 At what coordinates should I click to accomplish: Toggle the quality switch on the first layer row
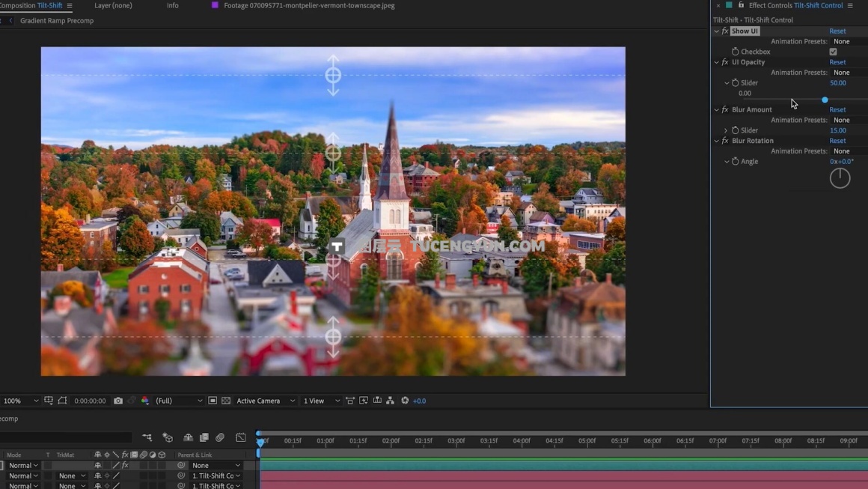point(116,465)
